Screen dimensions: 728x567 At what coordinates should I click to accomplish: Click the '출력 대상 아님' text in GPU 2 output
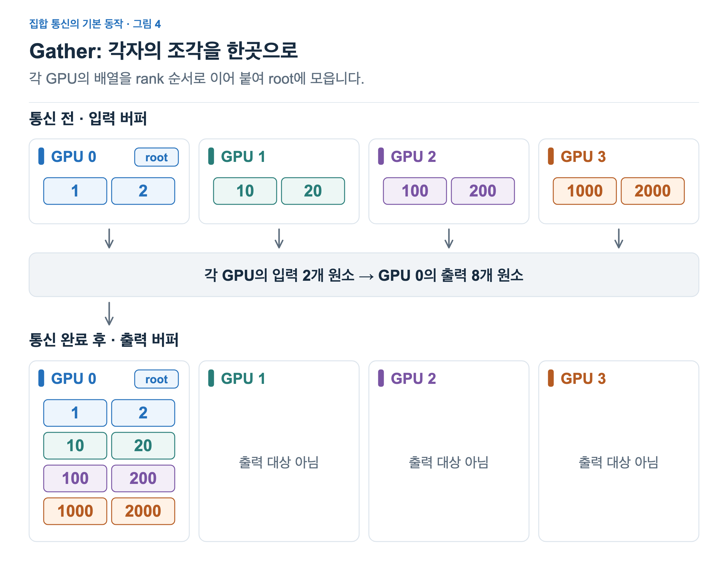pyautogui.click(x=449, y=462)
